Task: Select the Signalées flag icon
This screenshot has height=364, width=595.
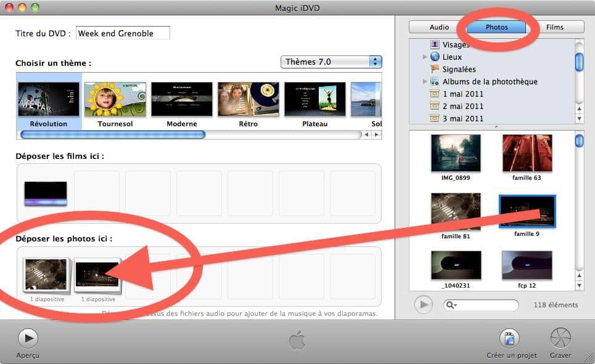Action: tap(435, 69)
